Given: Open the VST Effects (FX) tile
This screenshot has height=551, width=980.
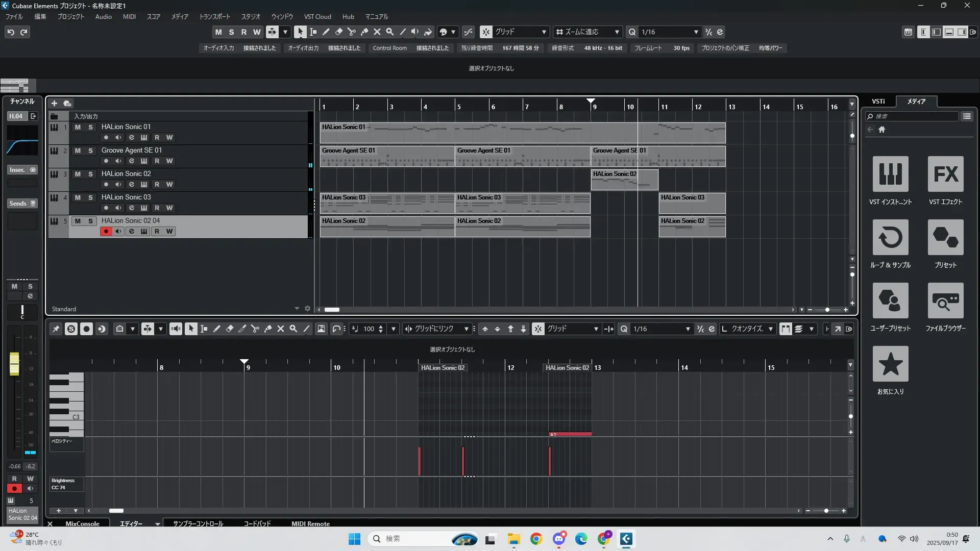Looking at the screenshot, I should [x=945, y=174].
